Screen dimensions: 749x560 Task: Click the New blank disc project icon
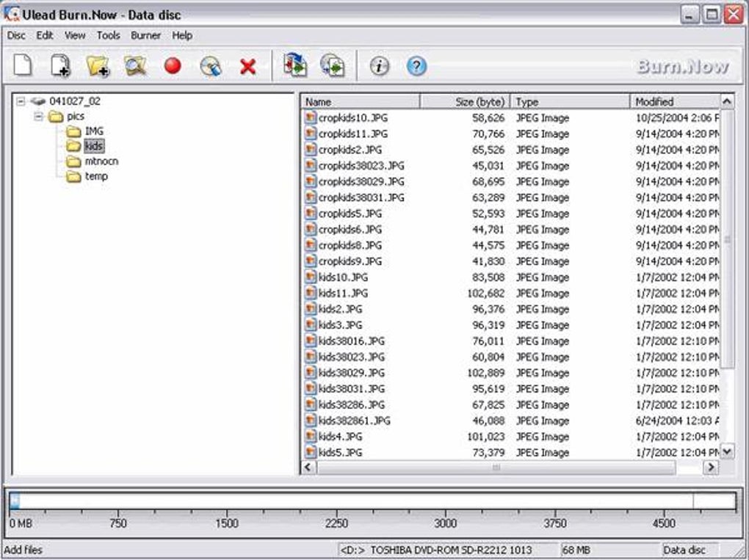click(x=23, y=65)
